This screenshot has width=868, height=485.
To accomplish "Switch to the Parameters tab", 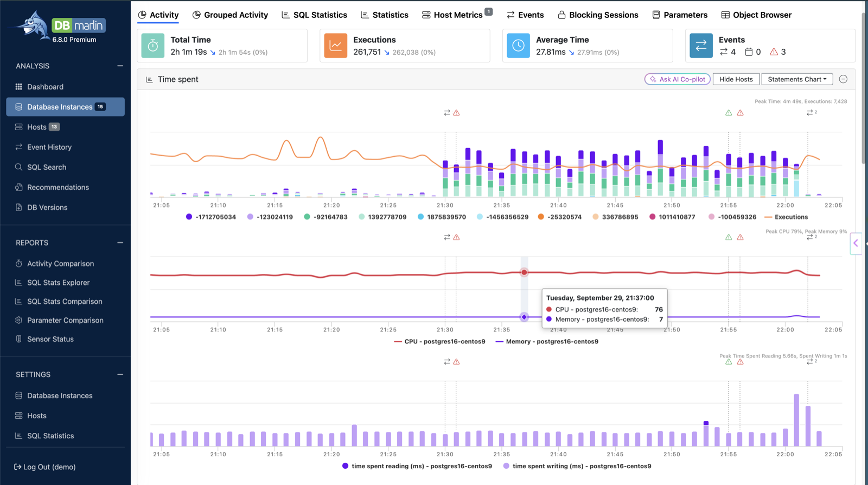I will point(680,15).
